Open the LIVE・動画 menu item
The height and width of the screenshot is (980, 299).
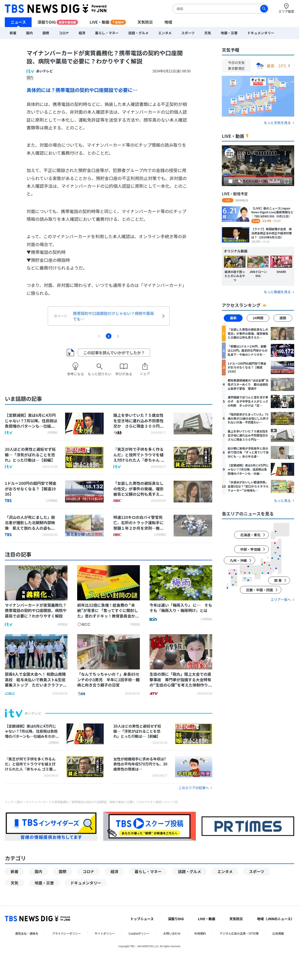(108, 22)
